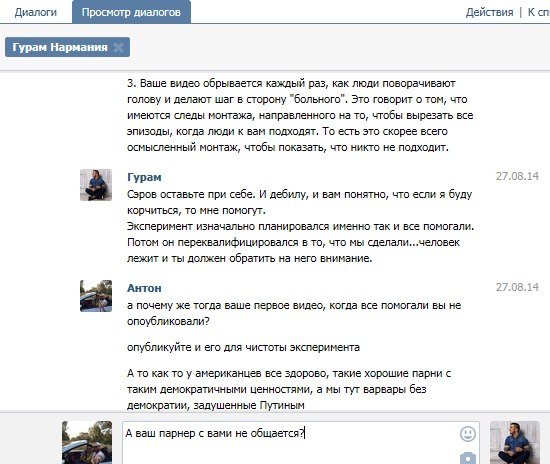Select the Просмотр диалогов tab

(131, 12)
